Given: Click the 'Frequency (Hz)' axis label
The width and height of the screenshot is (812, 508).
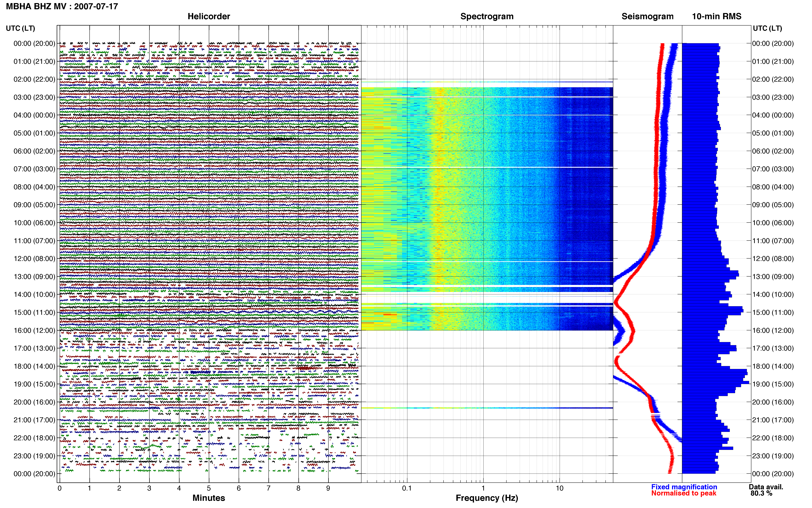Looking at the screenshot, I should [487, 498].
